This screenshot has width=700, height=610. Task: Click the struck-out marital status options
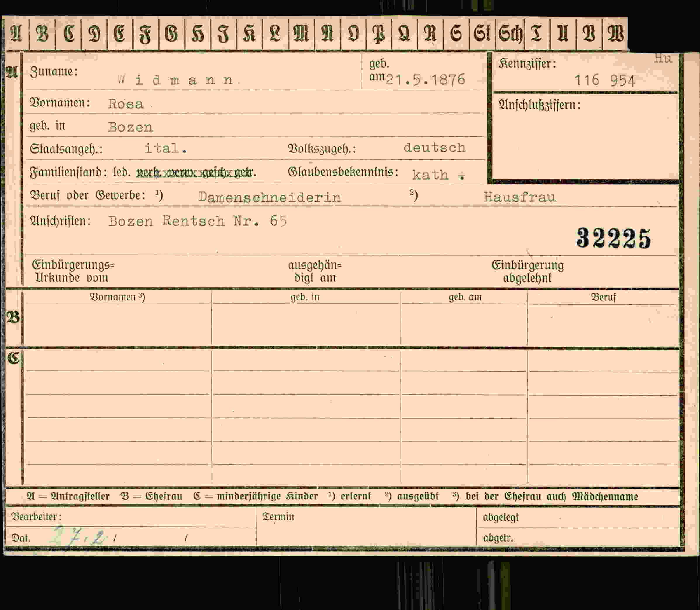click(196, 173)
